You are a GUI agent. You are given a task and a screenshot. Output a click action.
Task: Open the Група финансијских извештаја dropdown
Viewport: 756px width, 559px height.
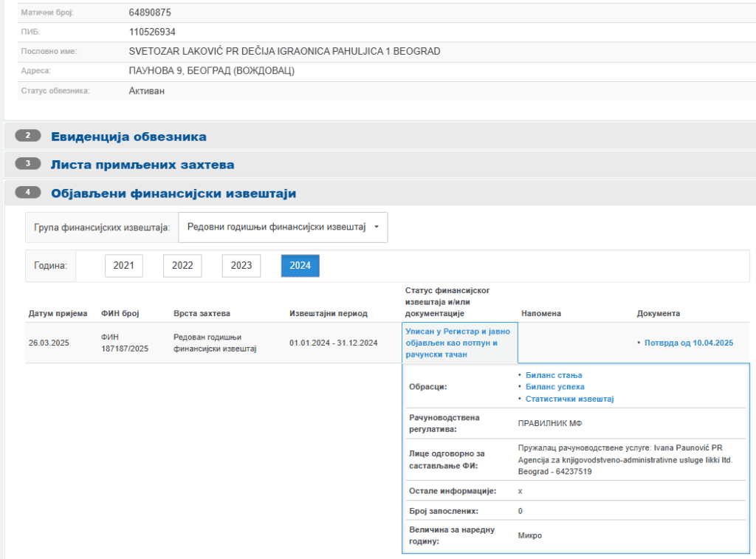[283, 227]
